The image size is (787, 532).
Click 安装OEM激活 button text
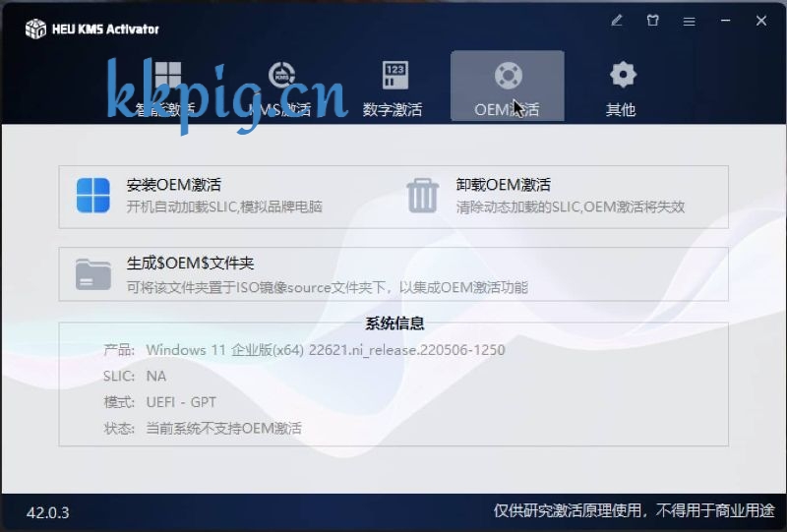(x=174, y=185)
